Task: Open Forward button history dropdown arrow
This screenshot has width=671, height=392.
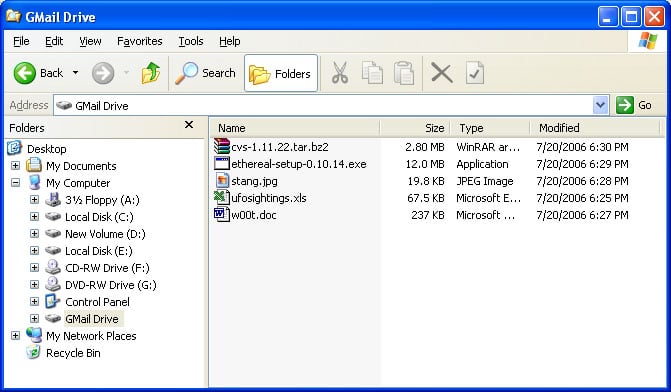Action: [126, 73]
